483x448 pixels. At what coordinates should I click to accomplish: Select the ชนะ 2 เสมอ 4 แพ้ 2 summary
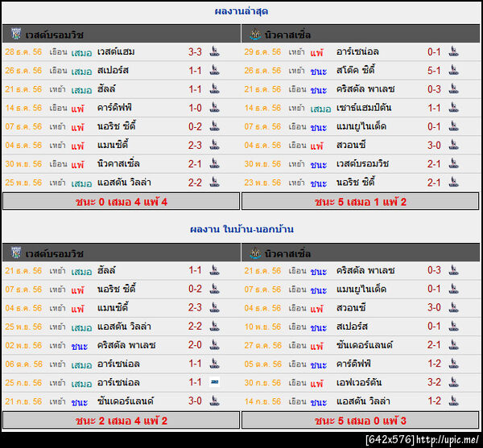[121, 421]
